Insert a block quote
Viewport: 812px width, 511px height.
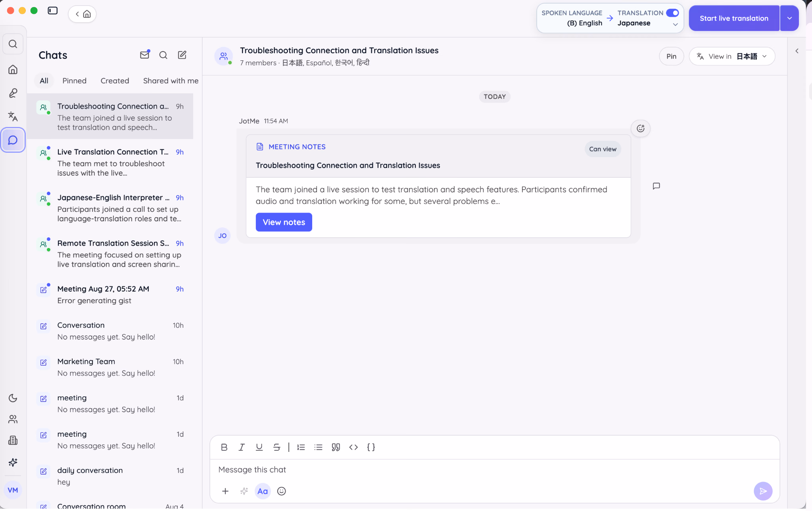coord(336,447)
